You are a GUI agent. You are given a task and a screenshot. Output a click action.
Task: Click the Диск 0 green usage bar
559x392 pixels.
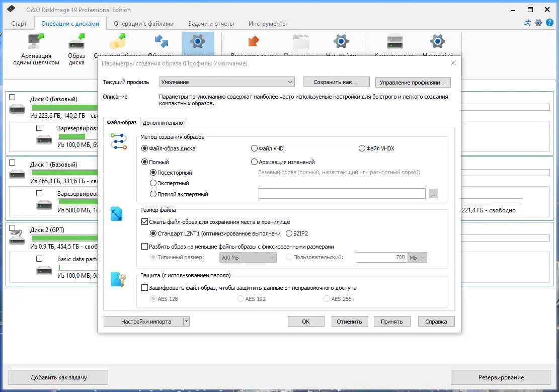click(x=64, y=107)
